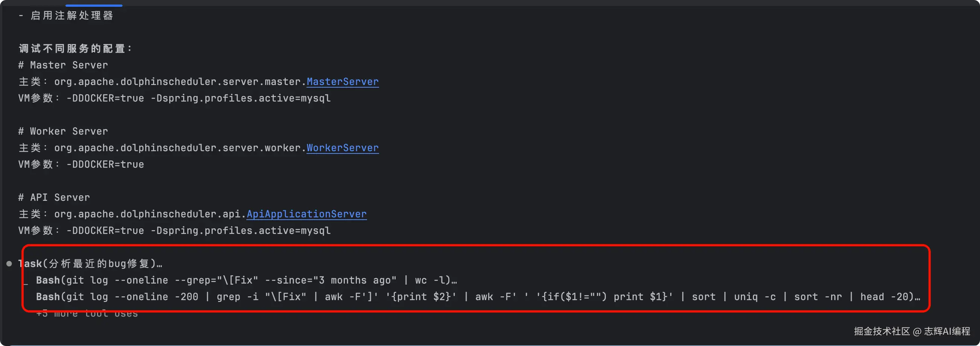Click the Task(分析最近的bug修复) entry

tap(90, 264)
